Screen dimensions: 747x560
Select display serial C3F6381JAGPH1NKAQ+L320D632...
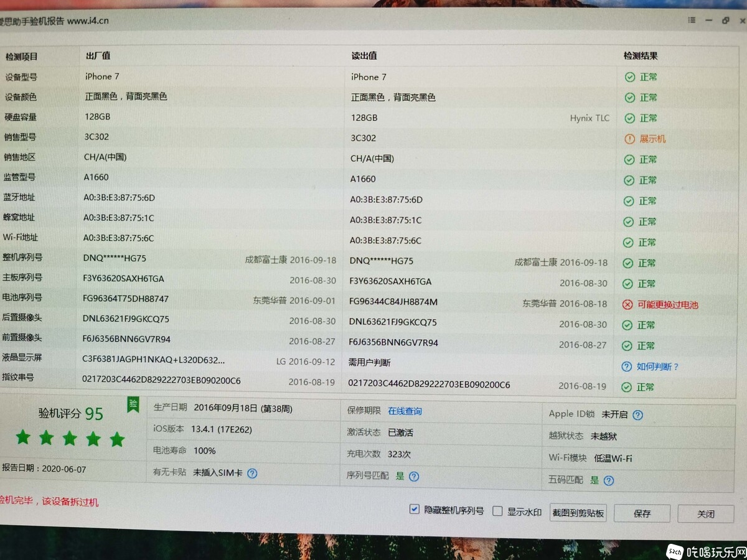click(x=154, y=360)
